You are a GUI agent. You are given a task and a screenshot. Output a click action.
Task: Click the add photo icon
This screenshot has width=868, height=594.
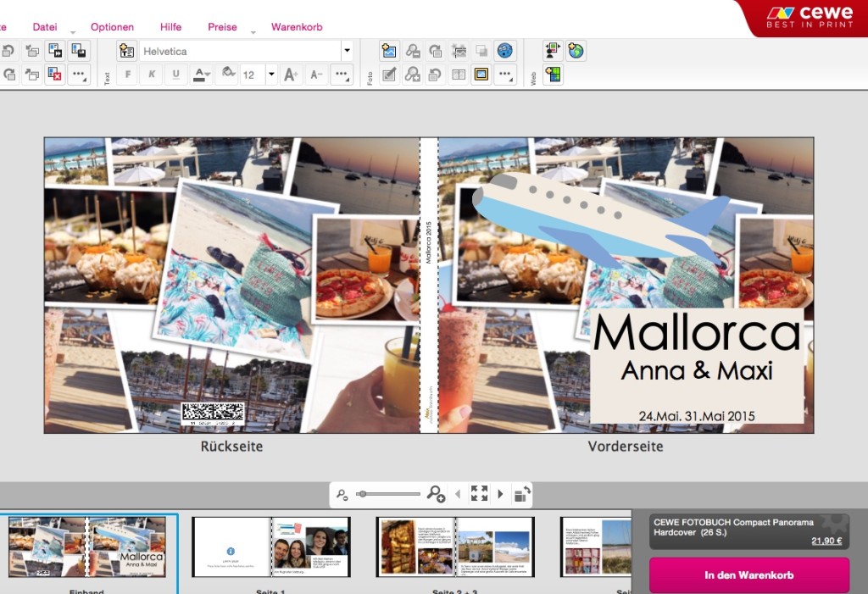coord(389,51)
